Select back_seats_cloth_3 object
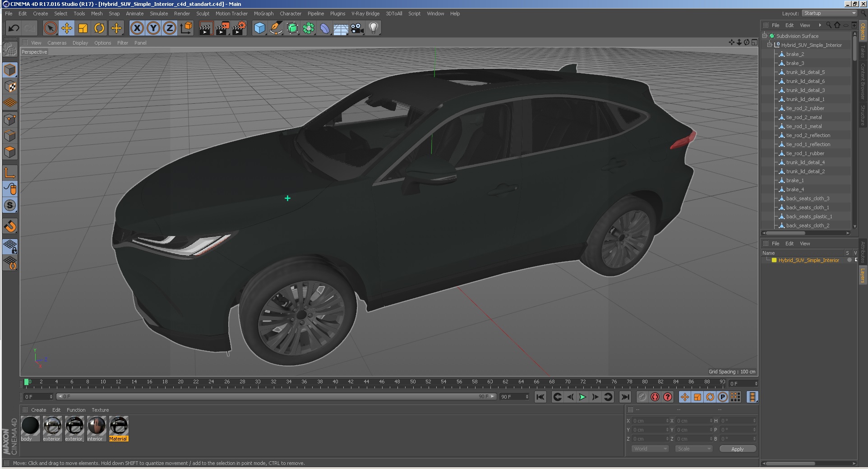Screen dimensions: 868x469 coord(808,198)
